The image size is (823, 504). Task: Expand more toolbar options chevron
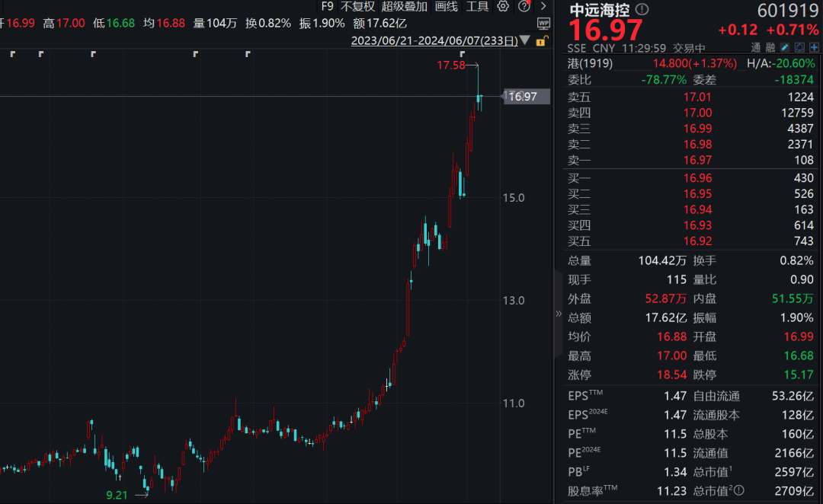543,6
